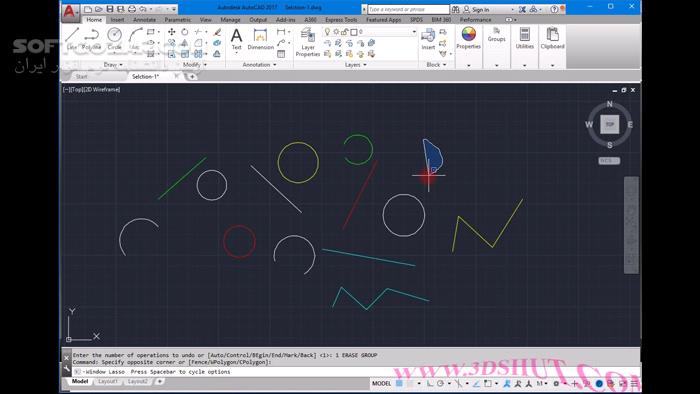The image size is (700, 394).
Task: Click the new drawing tab plus button
Action: click(x=192, y=76)
